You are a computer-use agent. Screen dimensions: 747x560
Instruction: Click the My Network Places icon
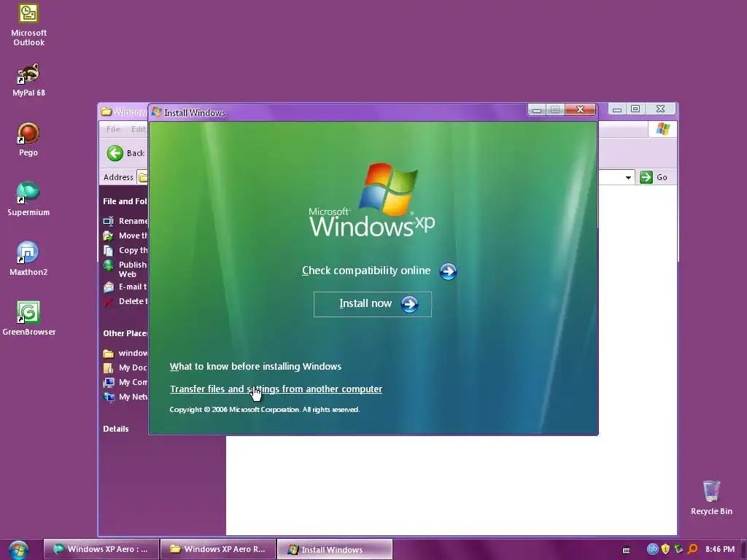pos(109,397)
